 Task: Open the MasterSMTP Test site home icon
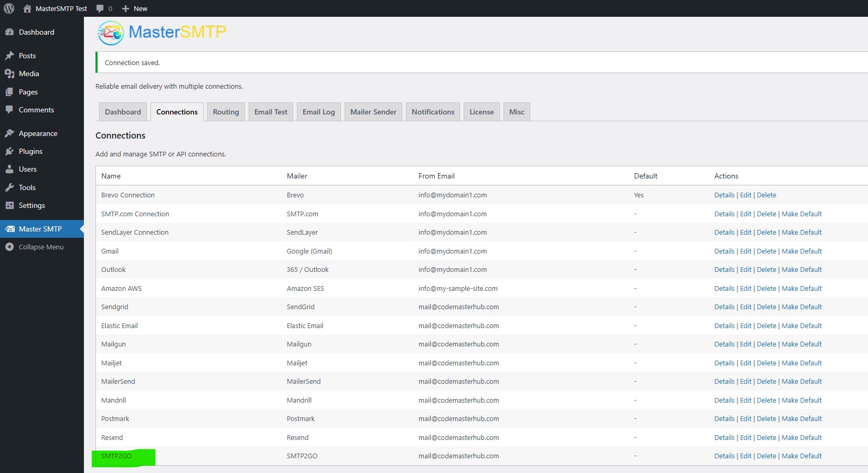(x=27, y=8)
